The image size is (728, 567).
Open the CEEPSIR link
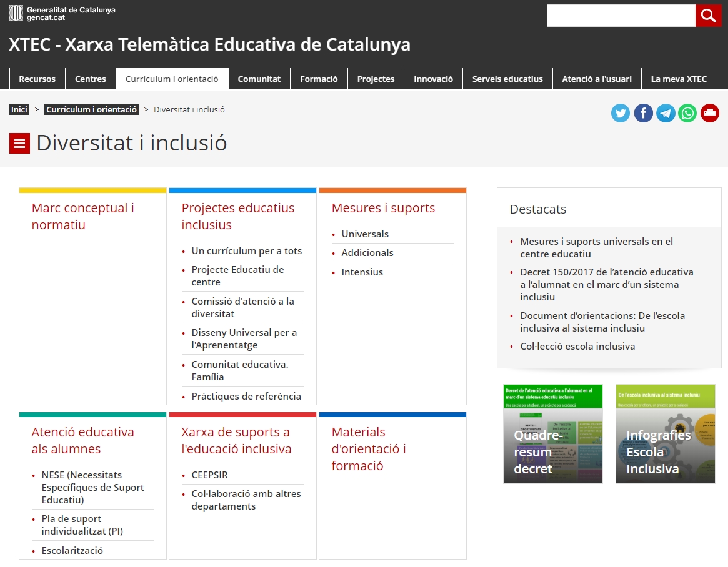point(209,475)
